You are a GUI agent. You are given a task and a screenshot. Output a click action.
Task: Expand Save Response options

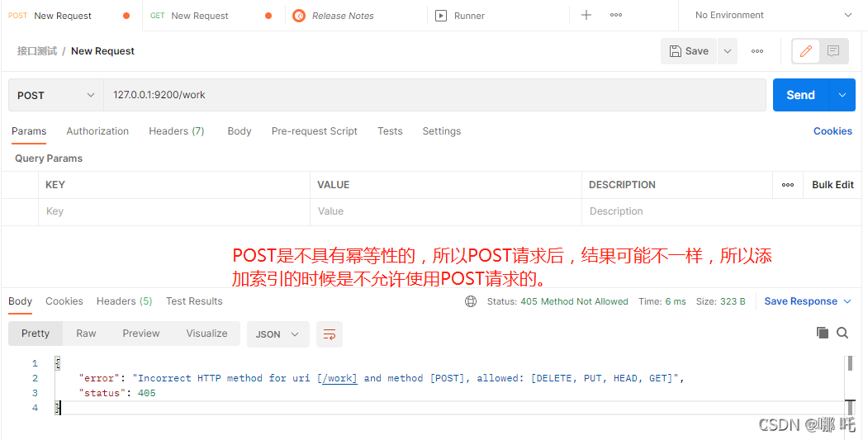point(847,301)
